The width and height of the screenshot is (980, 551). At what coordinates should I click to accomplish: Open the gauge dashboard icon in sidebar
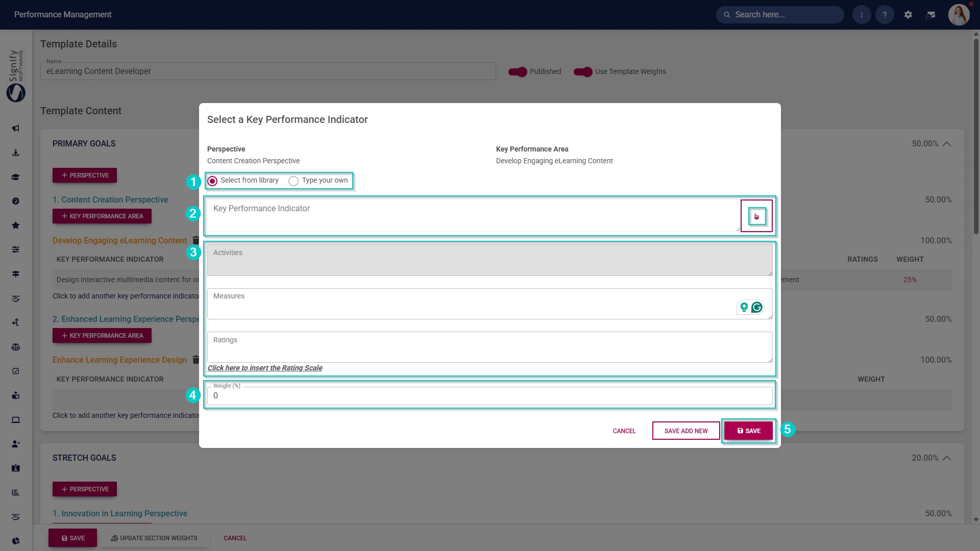click(16, 201)
